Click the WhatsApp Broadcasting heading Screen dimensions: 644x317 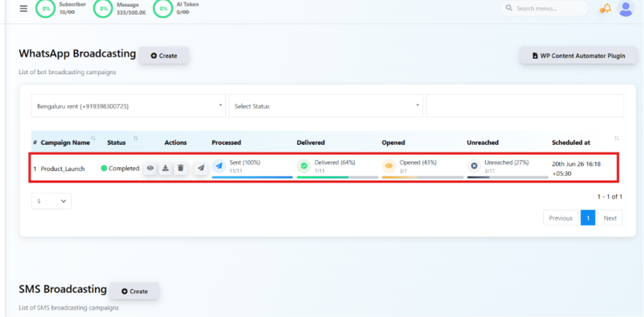[77, 53]
